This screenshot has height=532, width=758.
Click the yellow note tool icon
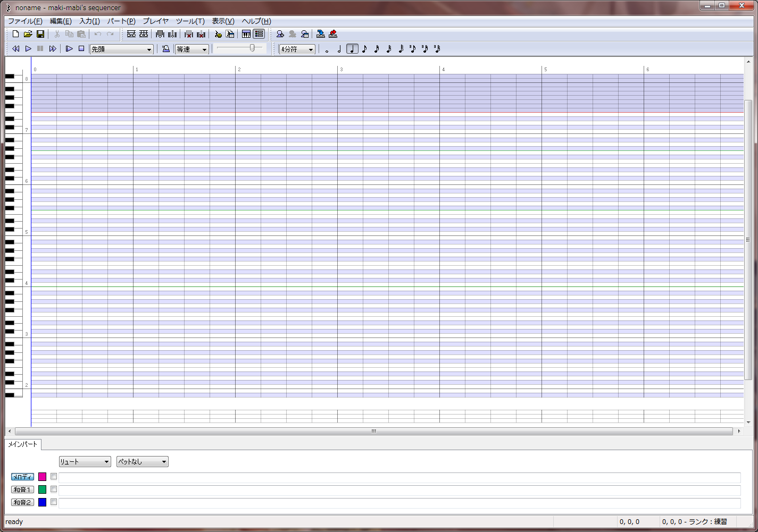click(x=218, y=34)
